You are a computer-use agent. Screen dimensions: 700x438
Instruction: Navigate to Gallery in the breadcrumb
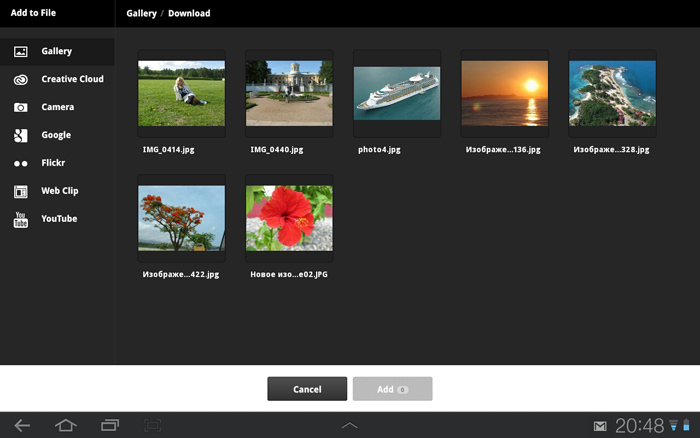coord(141,14)
